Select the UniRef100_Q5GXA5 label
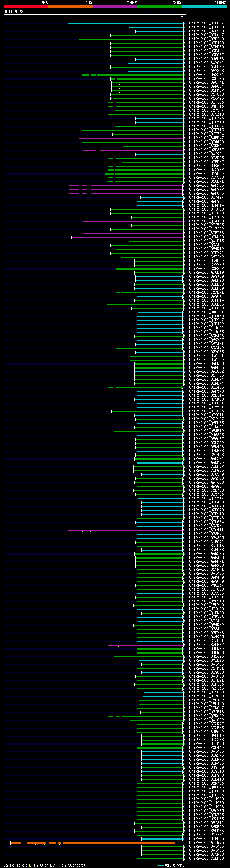 click(206, 756)
